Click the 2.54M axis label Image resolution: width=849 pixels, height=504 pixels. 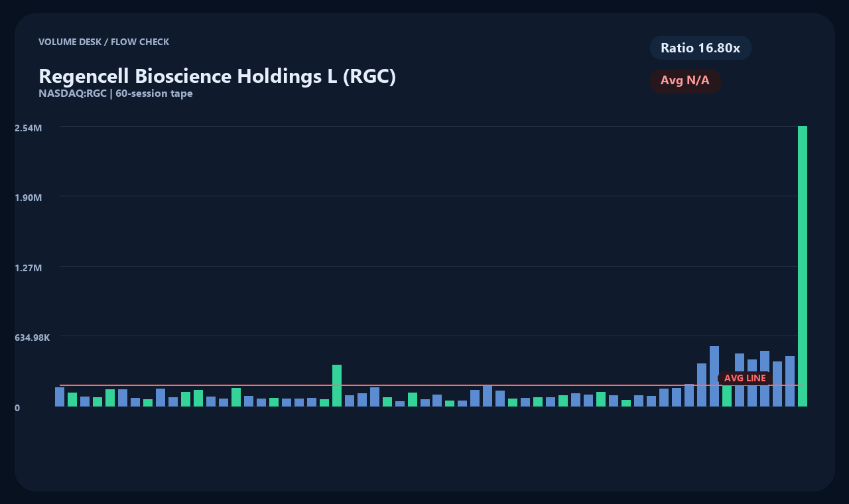pos(29,127)
